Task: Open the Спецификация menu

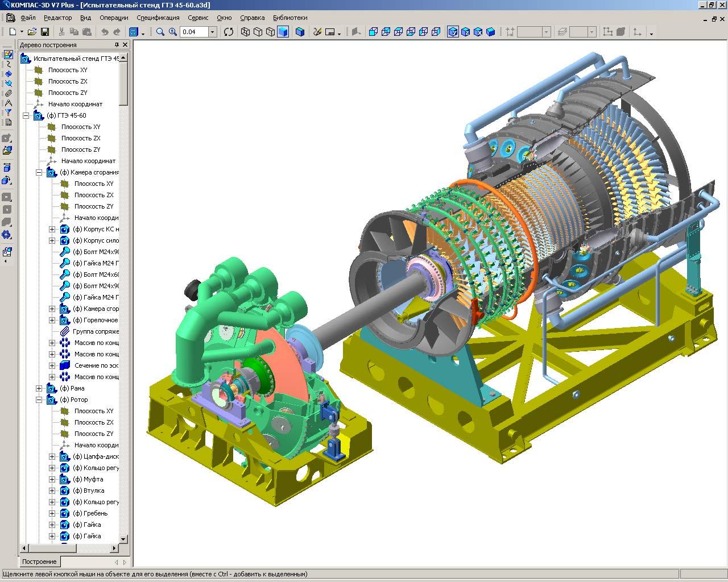Action: [x=159, y=18]
